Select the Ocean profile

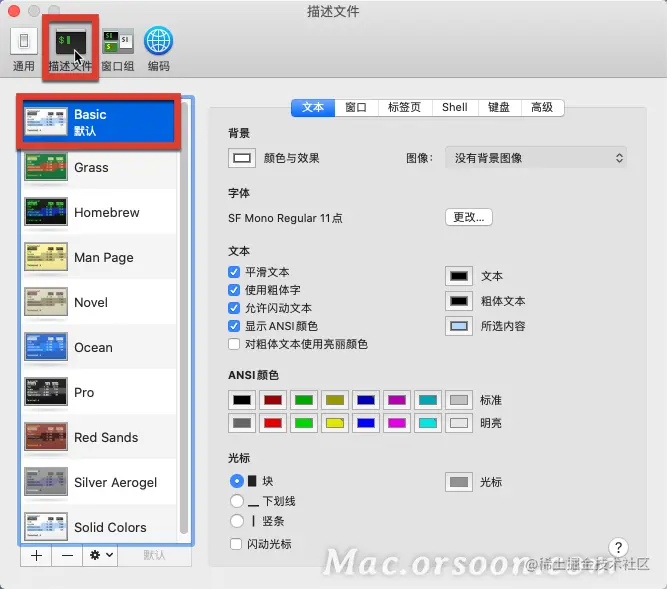click(x=100, y=347)
